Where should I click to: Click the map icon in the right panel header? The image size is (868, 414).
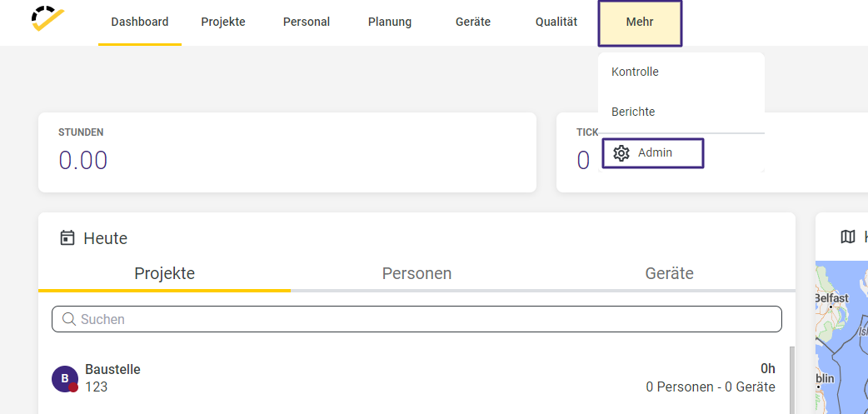click(x=847, y=237)
